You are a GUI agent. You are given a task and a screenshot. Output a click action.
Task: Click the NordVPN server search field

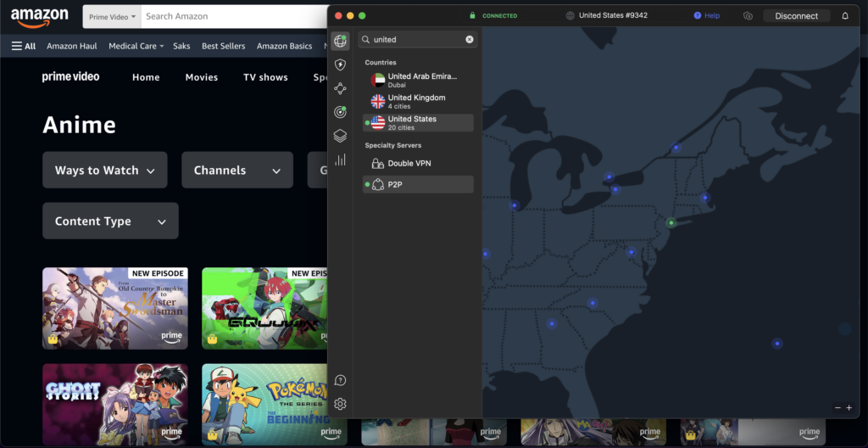[x=418, y=39]
